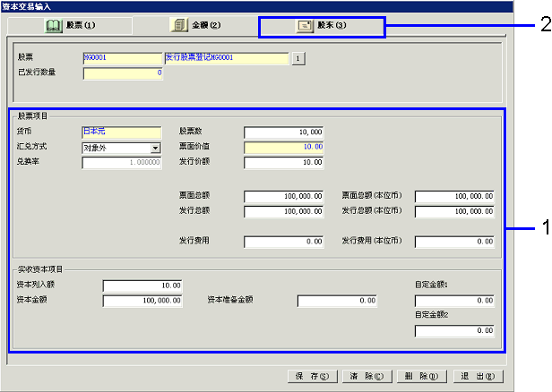
Task: Select the 发行总额 field
Action: (x=283, y=211)
